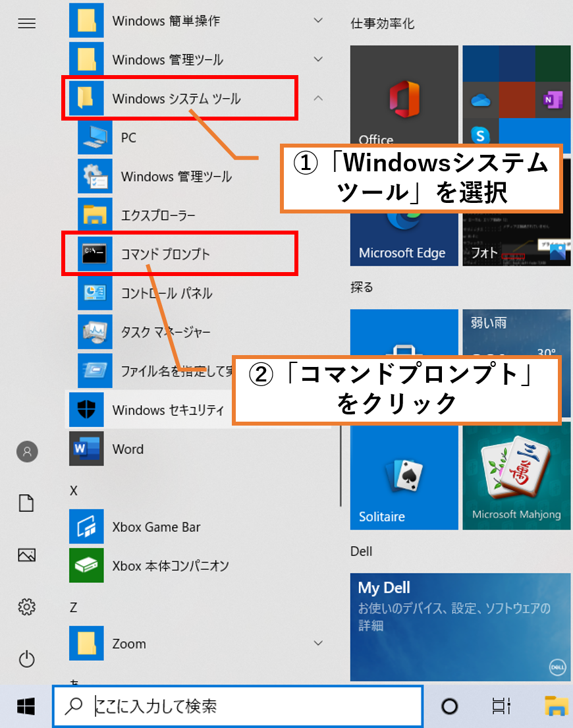Click the Word label
Viewport: 573px width, 728px height.
point(128,449)
